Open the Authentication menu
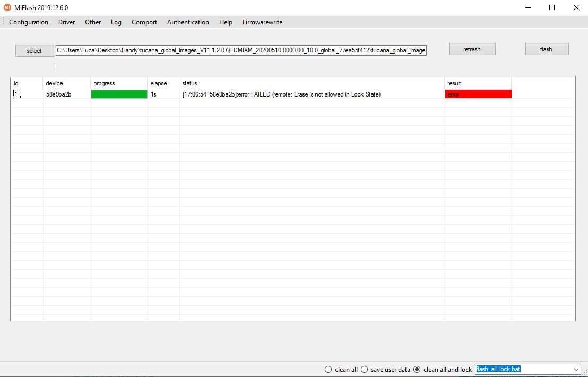 click(188, 22)
